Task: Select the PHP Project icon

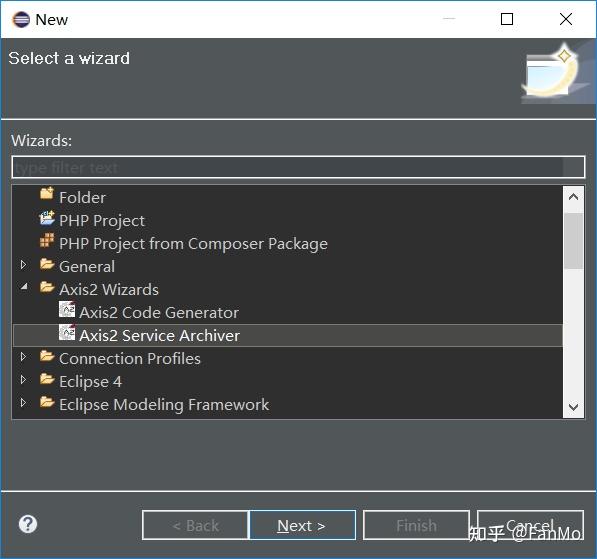Action: pos(47,218)
